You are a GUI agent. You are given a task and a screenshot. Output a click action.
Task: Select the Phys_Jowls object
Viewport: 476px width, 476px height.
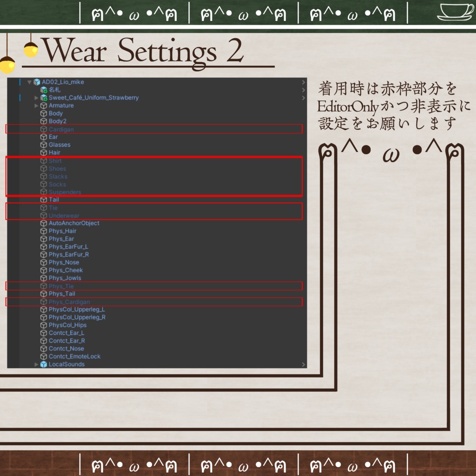[x=65, y=278]
